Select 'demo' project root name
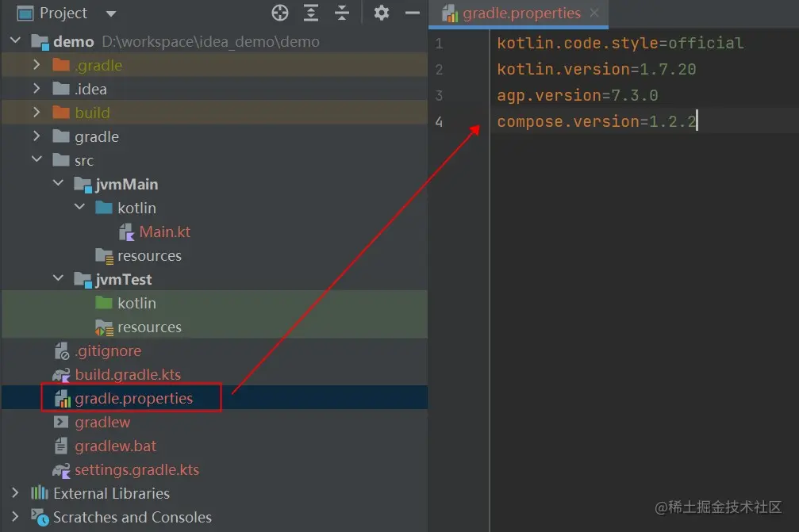Image resolution: width=799 pixels, height=532 pixels. click(73, 42)
